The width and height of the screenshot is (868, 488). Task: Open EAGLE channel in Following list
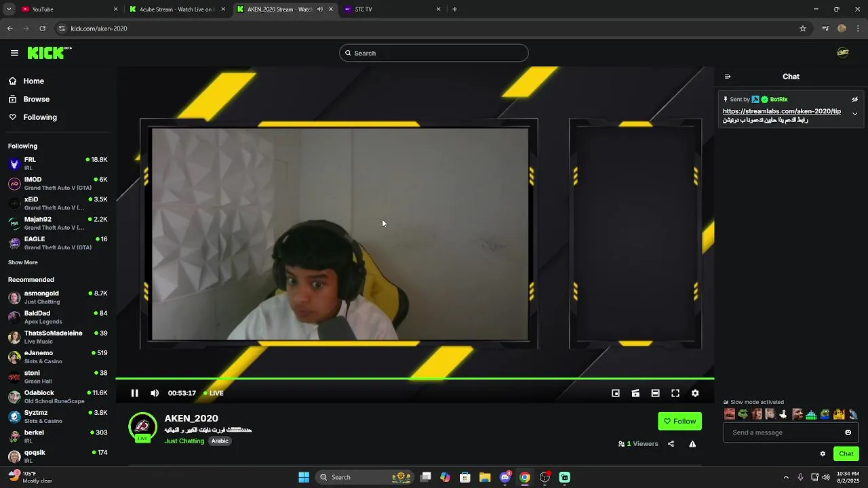click(58, 243)
